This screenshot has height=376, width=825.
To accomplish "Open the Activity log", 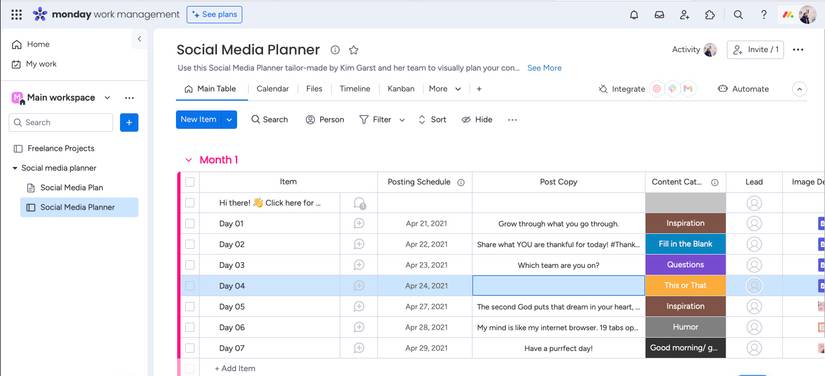I will pyautogui.click(x=694, y=50).
